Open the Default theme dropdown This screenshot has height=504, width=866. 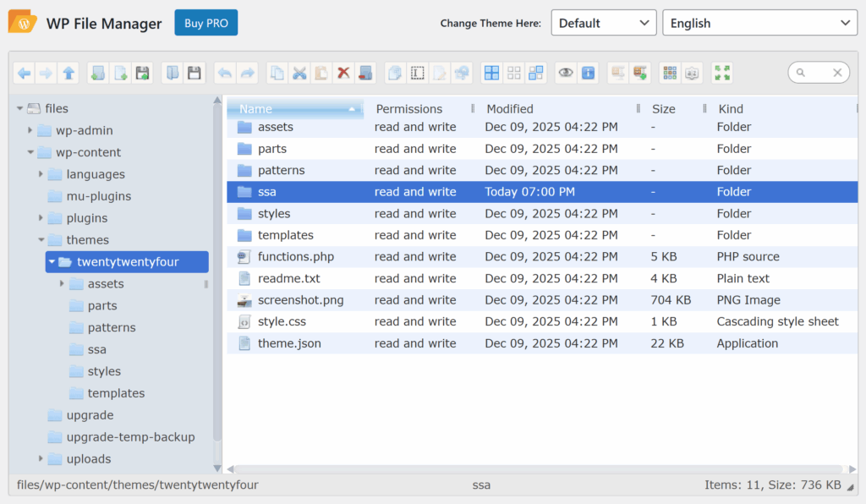pos(603,22)
